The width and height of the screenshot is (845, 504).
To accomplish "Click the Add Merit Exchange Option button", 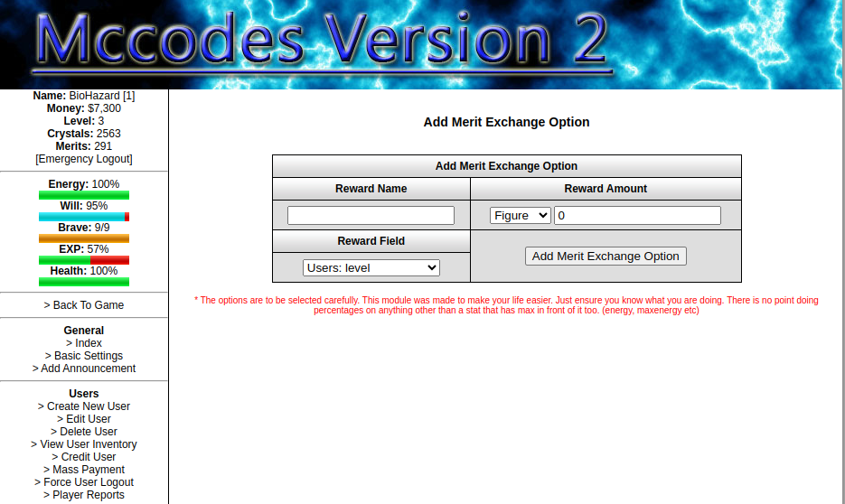I will [x=606, y=257].
